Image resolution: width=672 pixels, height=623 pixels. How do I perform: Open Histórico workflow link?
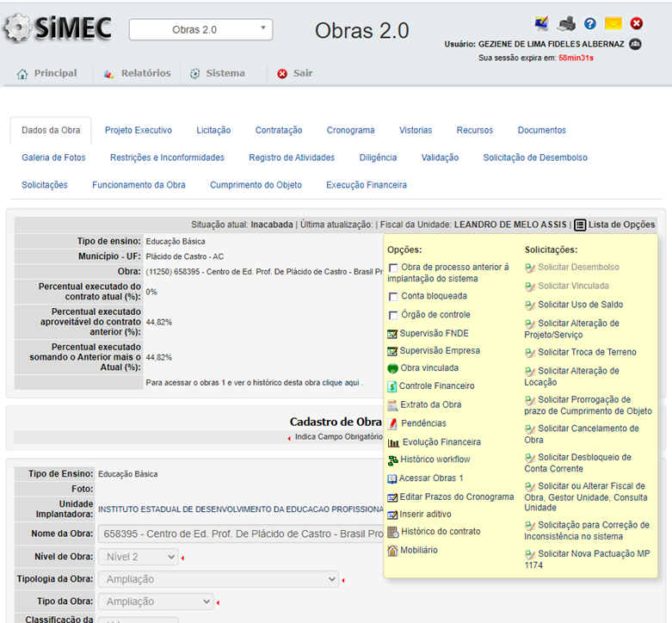pos(435,460)
